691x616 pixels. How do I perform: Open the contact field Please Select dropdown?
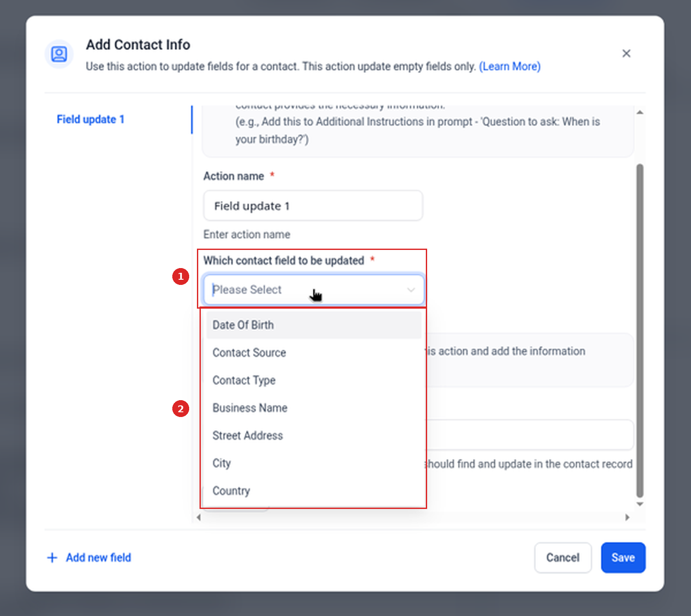click(x=314, y=290)
